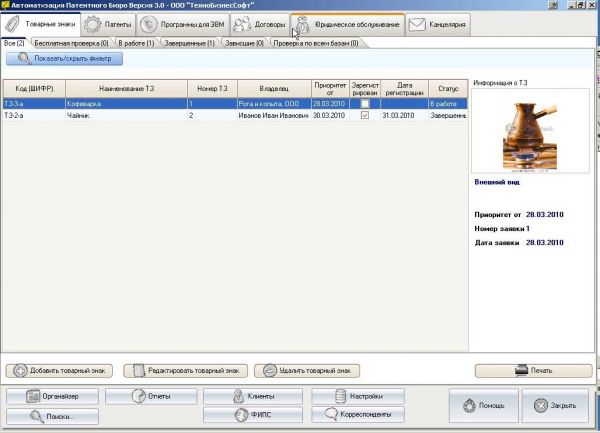Click the database icon on Настройки
This screenshot has height=433, width=600.
340,396
